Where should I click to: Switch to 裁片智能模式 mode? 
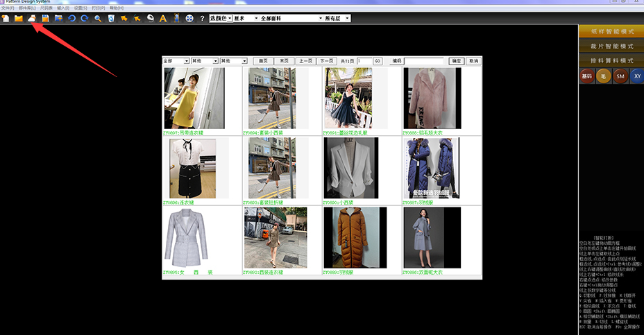coord(611,46)
